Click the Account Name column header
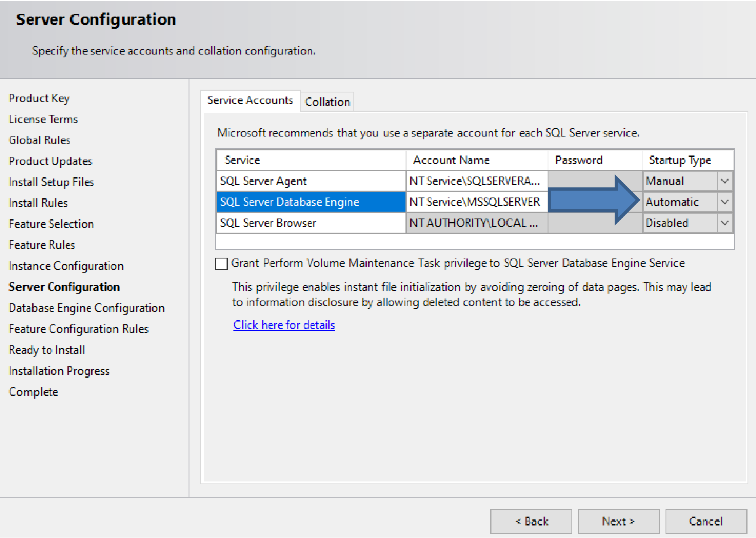This screenshot has height=538, width=756. pyautogui.click(x=477, y=160)
